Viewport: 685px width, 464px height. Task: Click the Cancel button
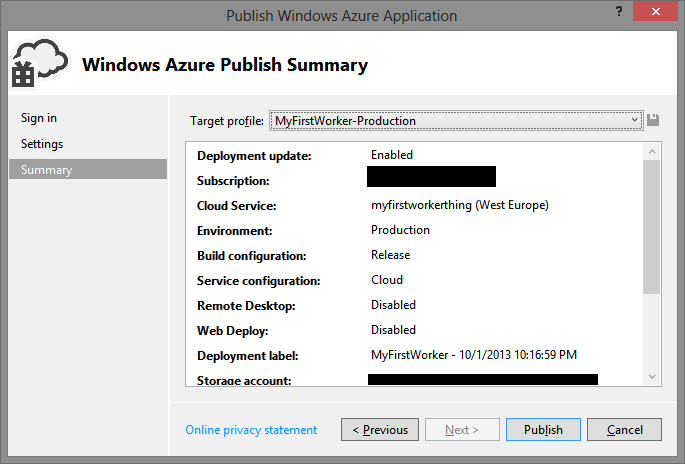[624, 429]
